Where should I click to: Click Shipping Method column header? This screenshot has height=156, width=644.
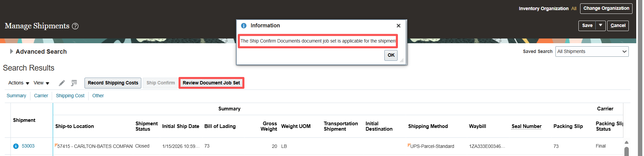point(428,126)
